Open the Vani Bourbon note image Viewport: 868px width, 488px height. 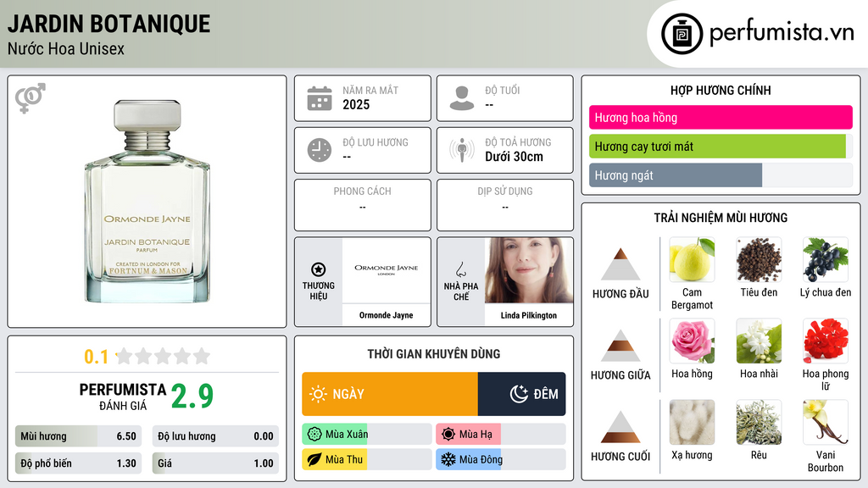(x=826, y=422)
